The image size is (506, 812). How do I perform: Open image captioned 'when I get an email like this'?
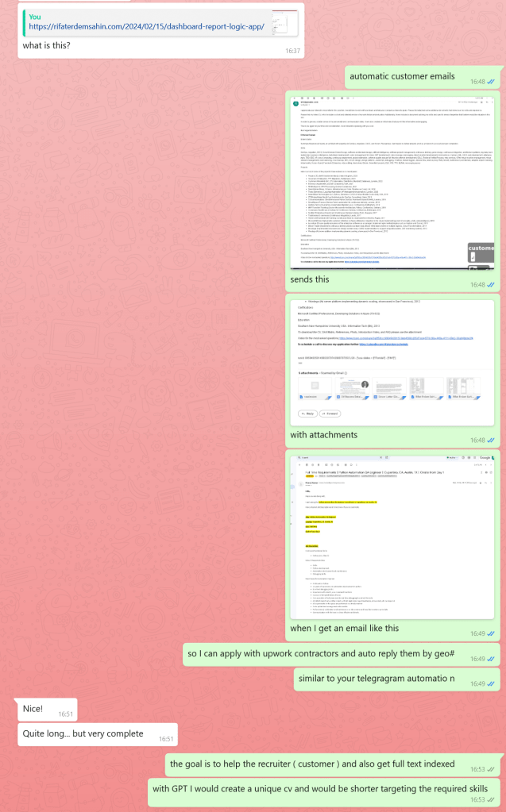(392, 536)
